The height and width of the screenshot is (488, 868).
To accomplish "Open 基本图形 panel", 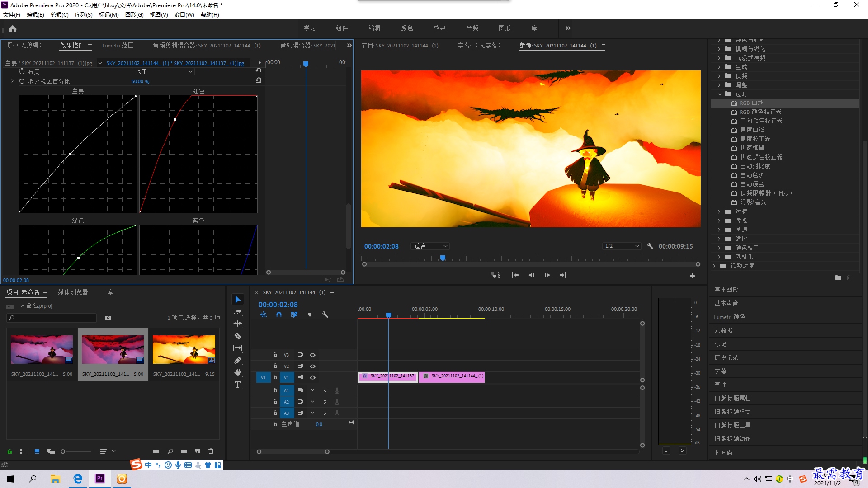I will coord(726,290).
